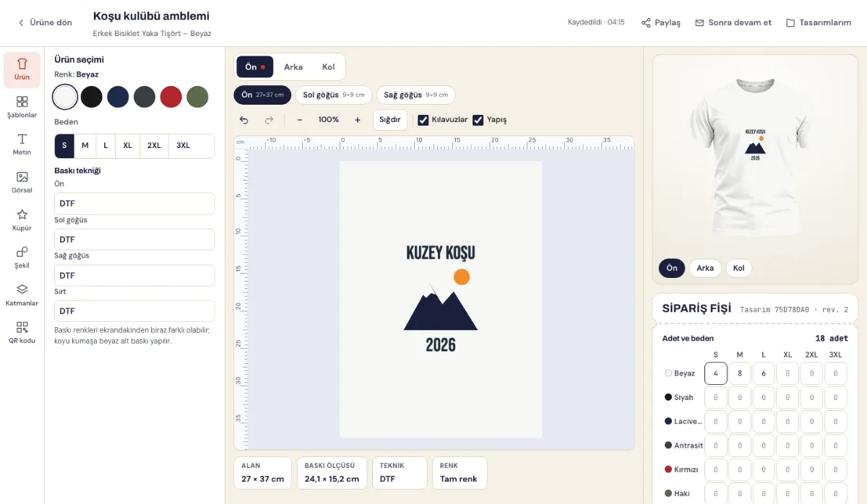
Task: Click the Sığdır fit button
Action: [390, 120]
